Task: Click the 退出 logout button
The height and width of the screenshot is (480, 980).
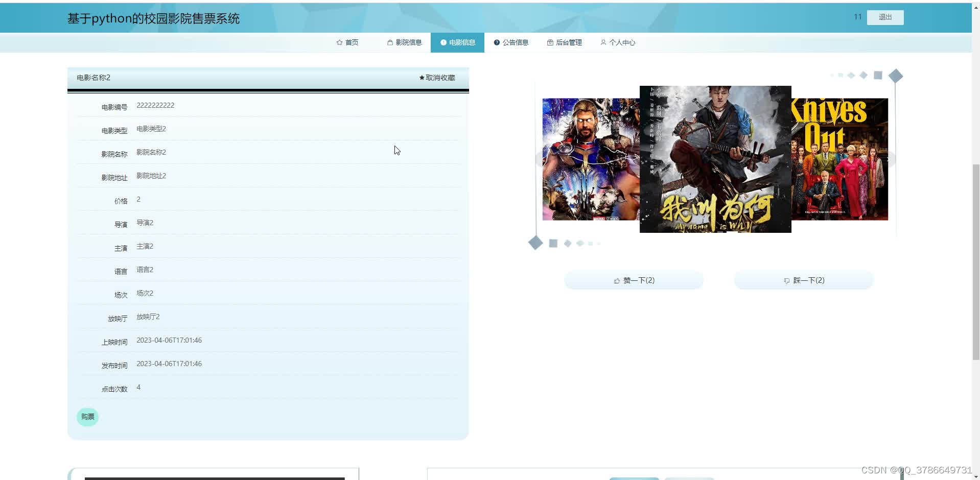Action: pyautogui.click(x=885, y=17)
